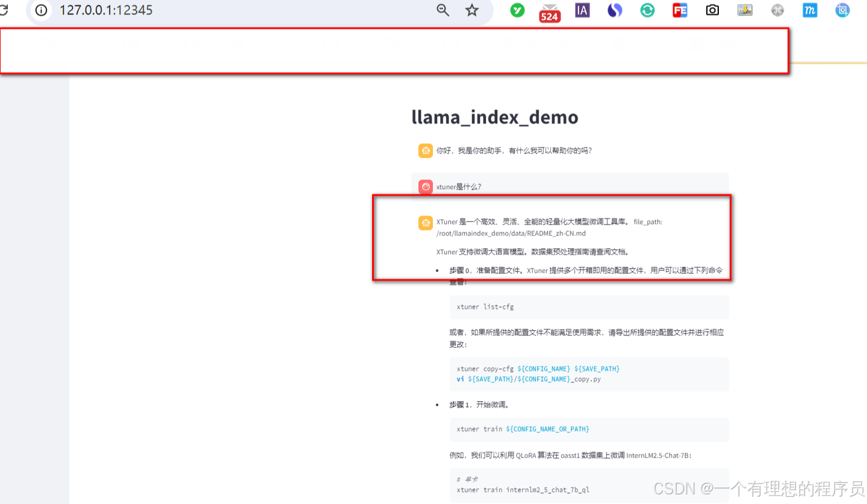Click the "或者，如果所提供的配置文件" paragraph
Screen dimensions: 867x504
tap(586, 338)
